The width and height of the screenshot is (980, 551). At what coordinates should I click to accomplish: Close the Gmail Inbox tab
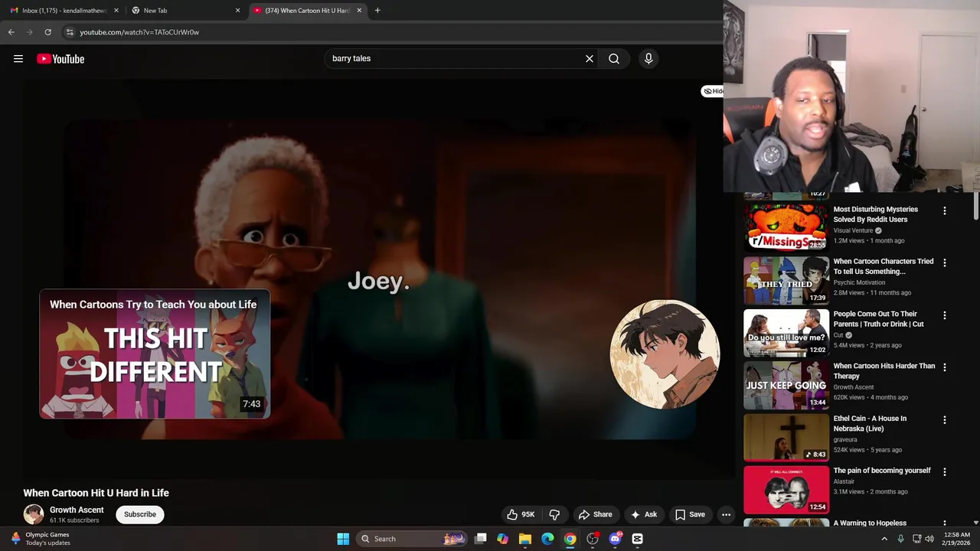tap(116, 11)
